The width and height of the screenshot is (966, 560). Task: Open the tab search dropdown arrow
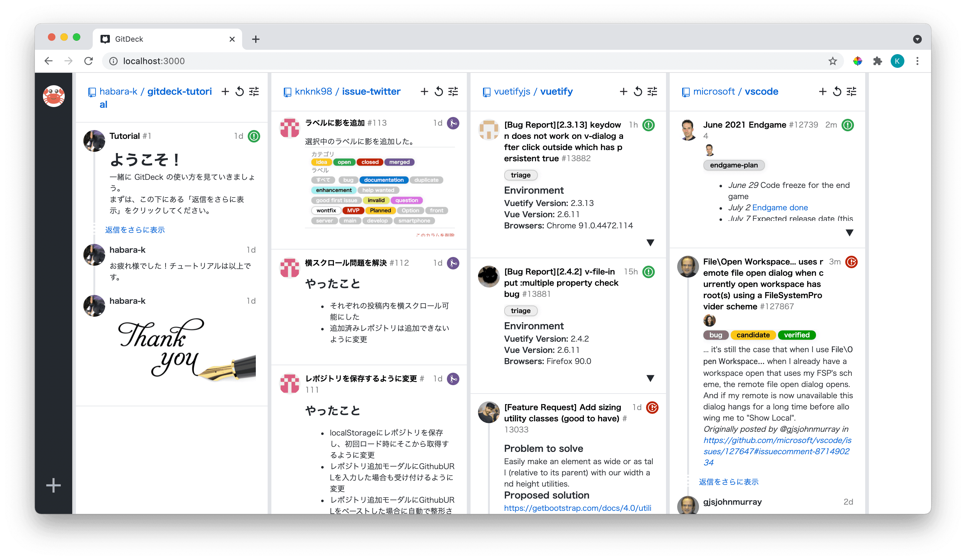(x=917, y=39)
